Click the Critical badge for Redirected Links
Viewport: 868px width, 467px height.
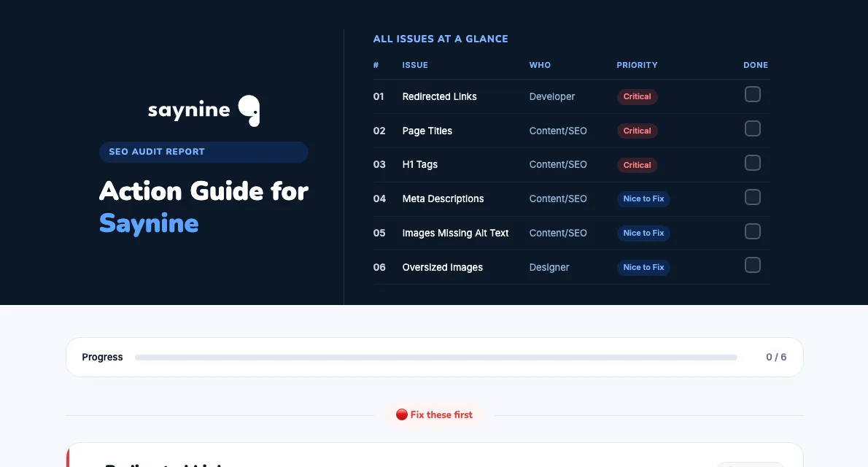click(x=638, y=96)
